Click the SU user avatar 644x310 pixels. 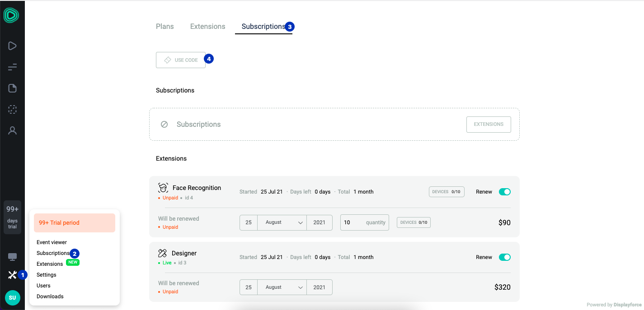pos(12,298)
